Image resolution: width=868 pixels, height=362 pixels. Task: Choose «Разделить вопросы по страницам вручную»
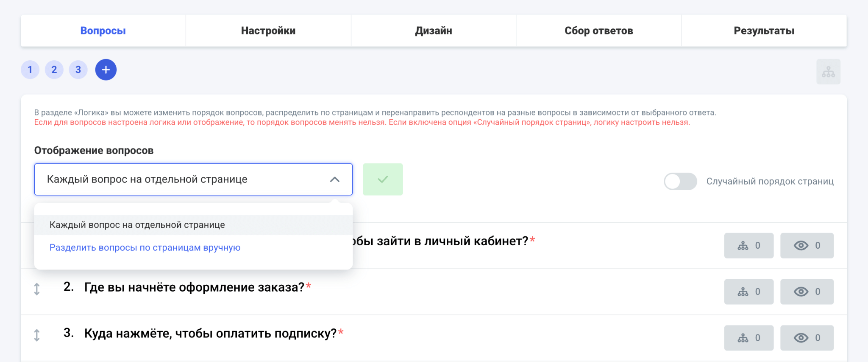(x=145, y=248)
